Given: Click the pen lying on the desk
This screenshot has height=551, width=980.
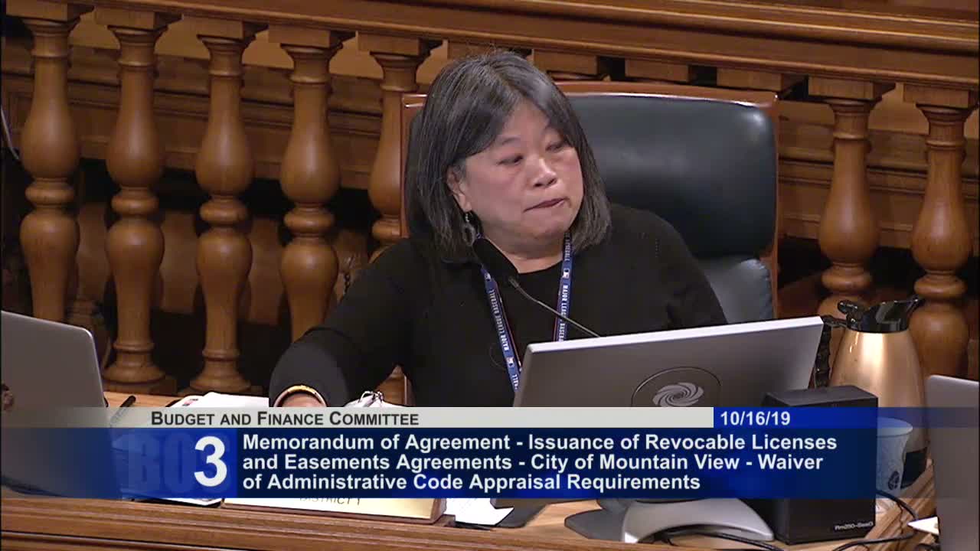Looking at the screenshot, I should (x=122, y=408).
